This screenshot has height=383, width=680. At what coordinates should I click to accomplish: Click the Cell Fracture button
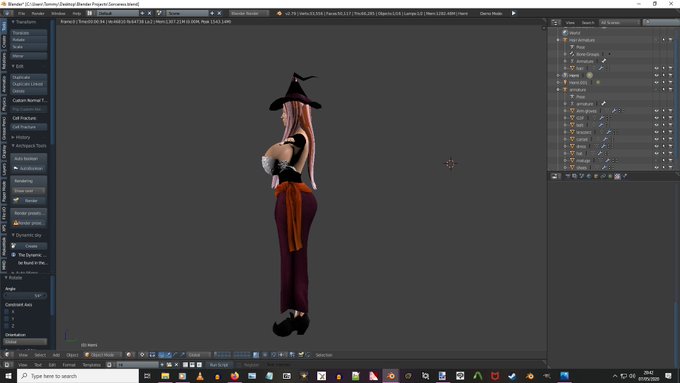[x=29, y=127]
